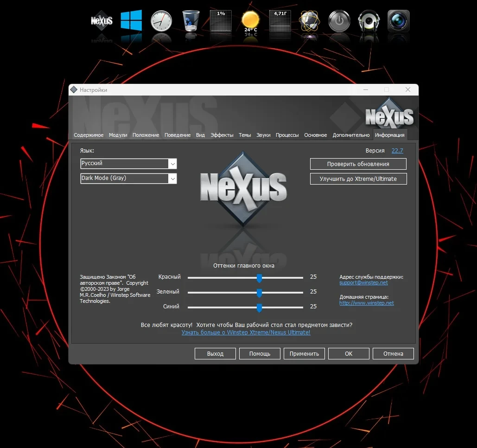This screenshot has width=477, height=448.
Task: Click the camera lens dock icon
Action: (x=399, y=21)
